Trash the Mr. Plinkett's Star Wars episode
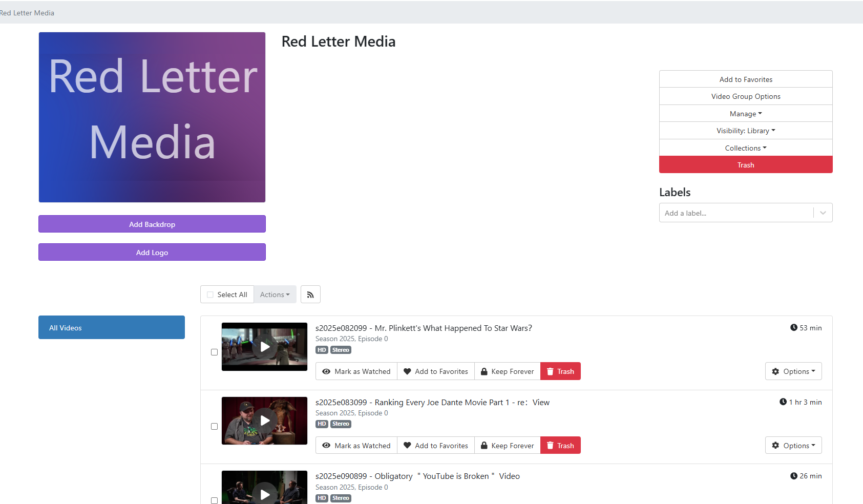This screenshot has height=504, width=863. coord(560,371)
